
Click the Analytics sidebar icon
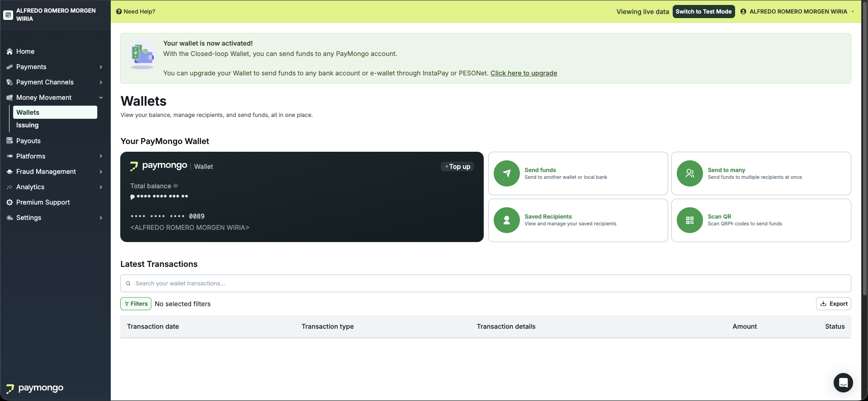[9, 187]
